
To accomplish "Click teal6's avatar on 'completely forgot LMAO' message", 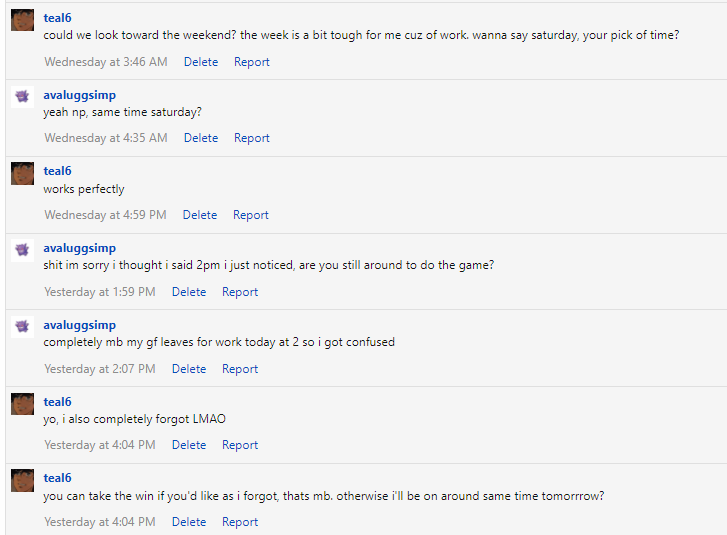I will [x=22, y=404].
